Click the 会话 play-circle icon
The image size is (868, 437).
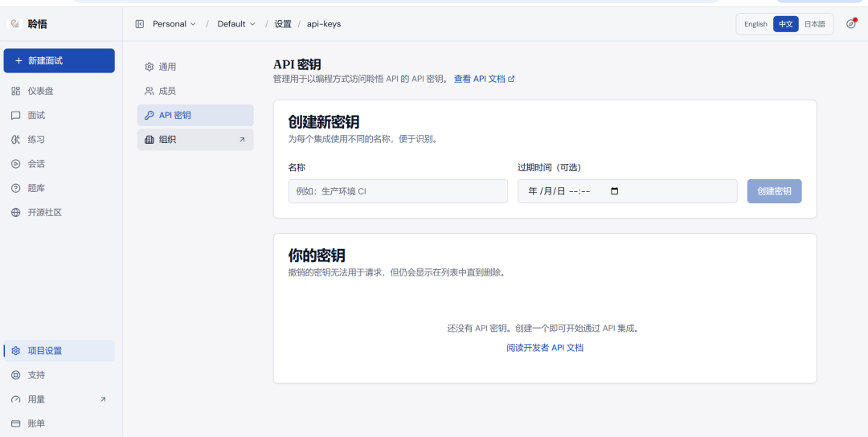pyautogui.click(x=15, y=165)
